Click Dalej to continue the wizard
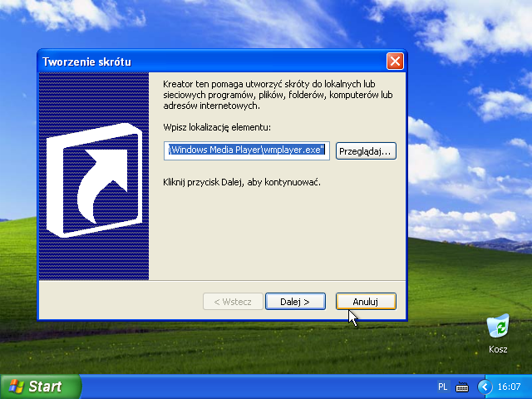This screenshot has height=399, width=532. coord(295,301)
